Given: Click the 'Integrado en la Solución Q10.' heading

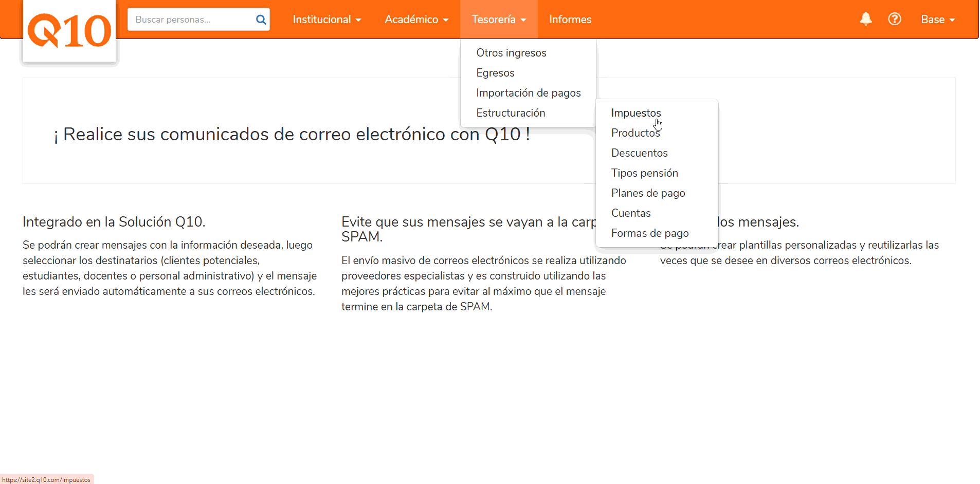Looking at the screenshot, I should [x=114, y=222].
